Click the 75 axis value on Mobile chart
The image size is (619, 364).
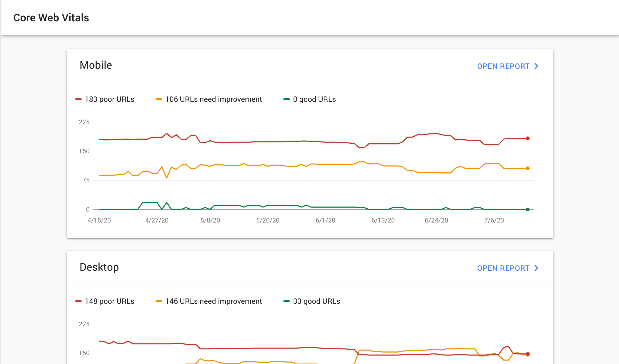(x=86, y=180)
